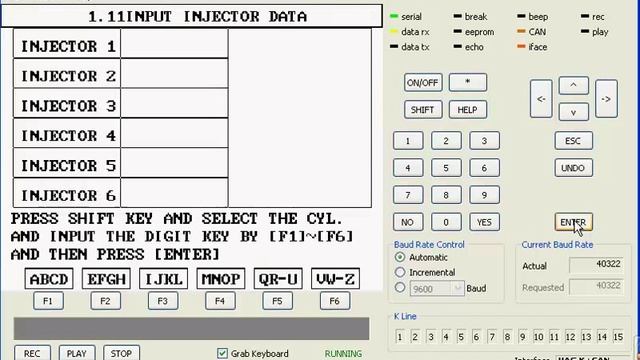Viewport: 640px width, 360px height.
Task: Click the down arrow (v) key
Action: 573,112
